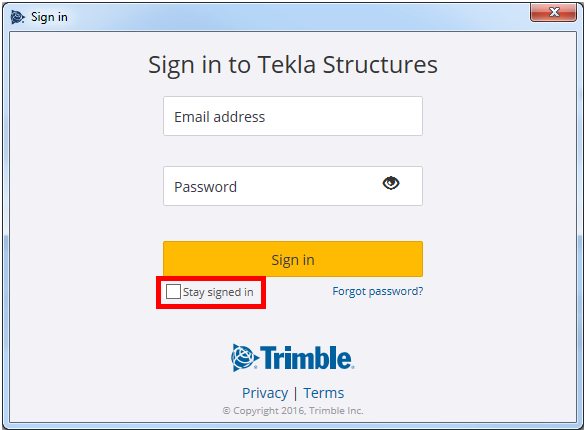Click the Trimble wordmark text logo
The image size is (585, 430).
point(307,358)
